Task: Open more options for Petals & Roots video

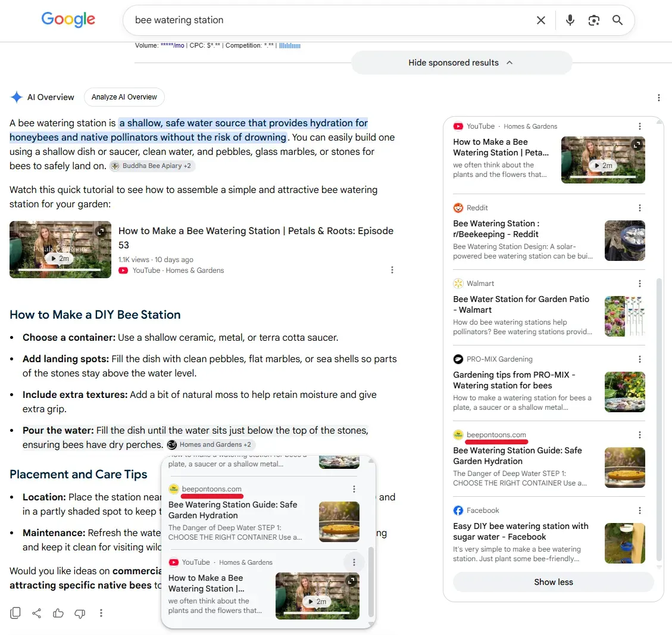Action: tap(392, 270)
